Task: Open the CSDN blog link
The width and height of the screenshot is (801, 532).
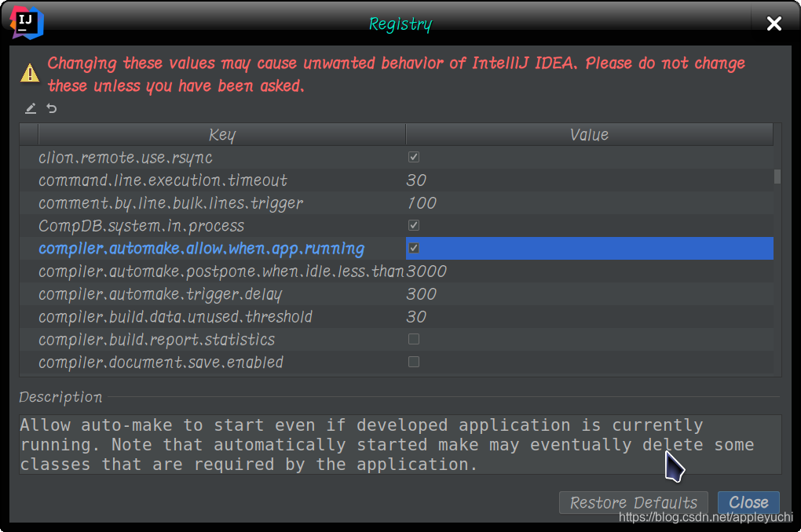Action: (704, 518)
